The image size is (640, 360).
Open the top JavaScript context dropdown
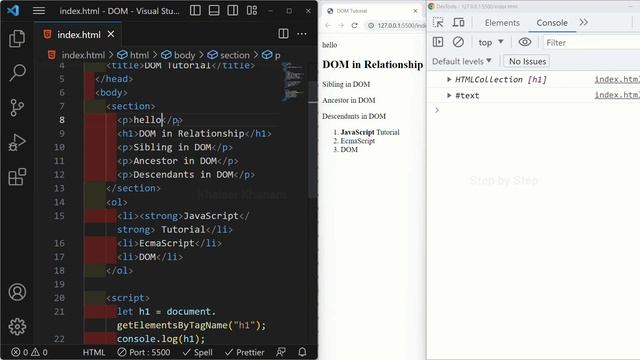pyautogui.click(x=491, y=42)
